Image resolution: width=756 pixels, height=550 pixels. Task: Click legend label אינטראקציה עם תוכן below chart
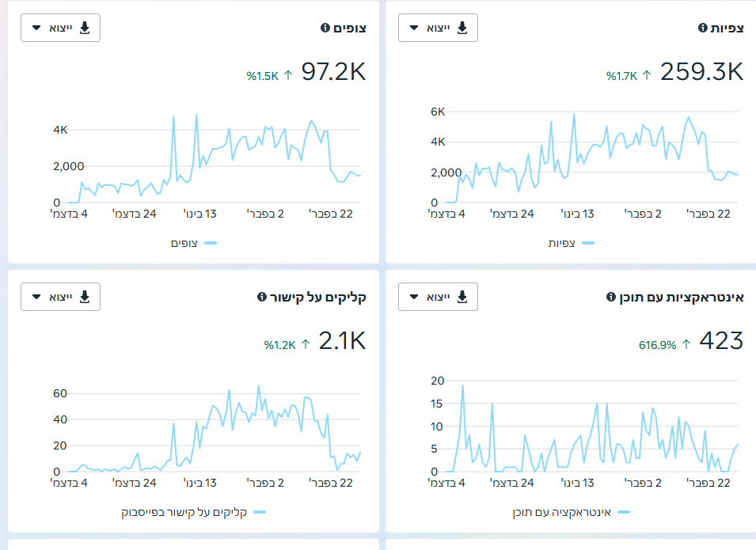pos(563,512)
